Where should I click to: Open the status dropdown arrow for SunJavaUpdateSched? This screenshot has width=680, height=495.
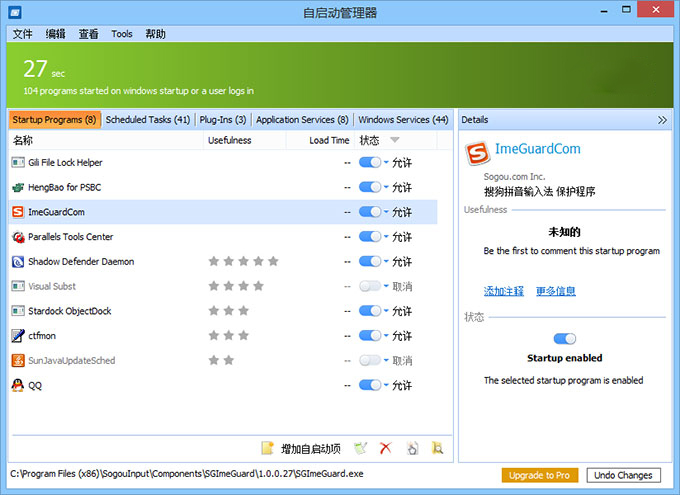[x=386, y=360]
